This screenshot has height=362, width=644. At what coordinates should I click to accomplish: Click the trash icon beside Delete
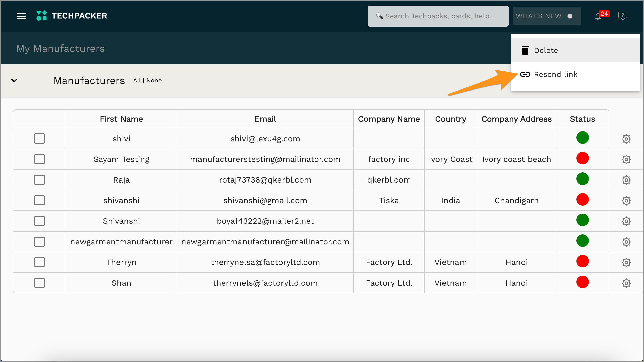click(x=525, y=50)
